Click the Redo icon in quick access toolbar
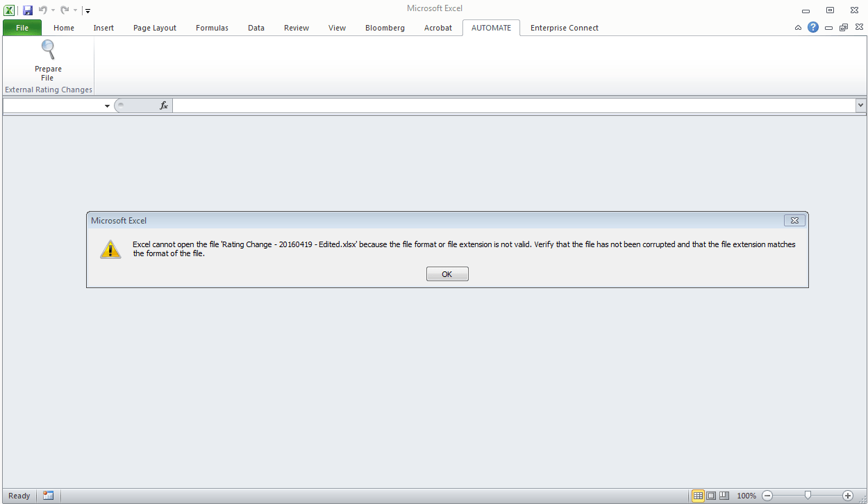Image resolution: width=868 pixels, height=504 pixels. coord(65,10)
